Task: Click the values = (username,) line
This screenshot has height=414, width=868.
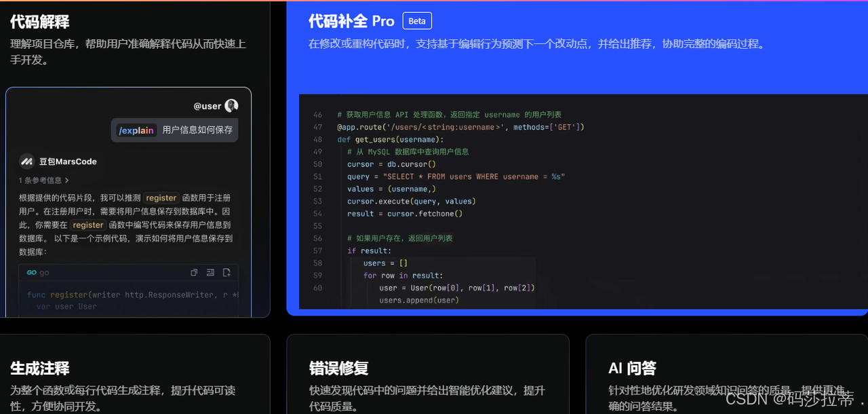Action: pos(392,189)
